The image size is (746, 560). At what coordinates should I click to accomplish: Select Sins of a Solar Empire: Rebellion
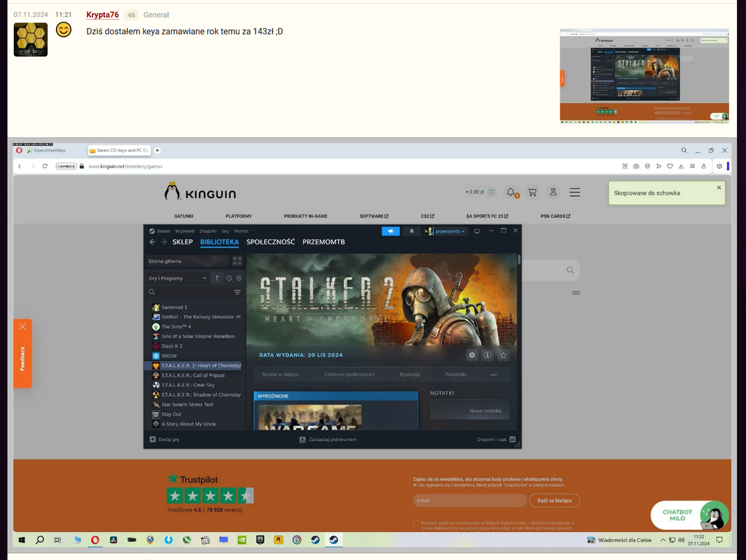click(195, 336)
